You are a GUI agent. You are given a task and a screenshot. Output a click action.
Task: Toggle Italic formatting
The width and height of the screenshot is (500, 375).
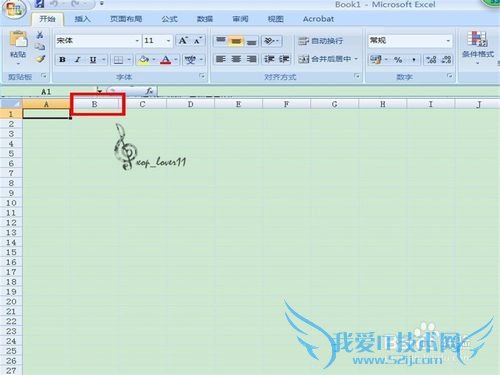(78, 60)
